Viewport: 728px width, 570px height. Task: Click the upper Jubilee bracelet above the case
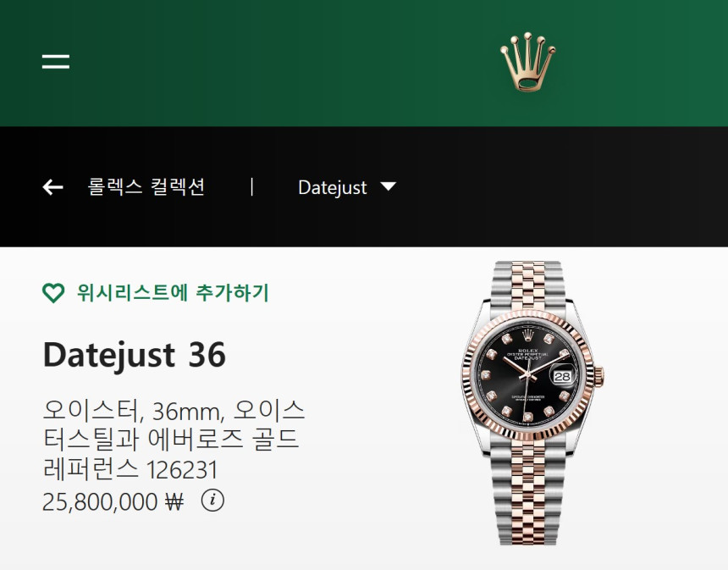528,285
